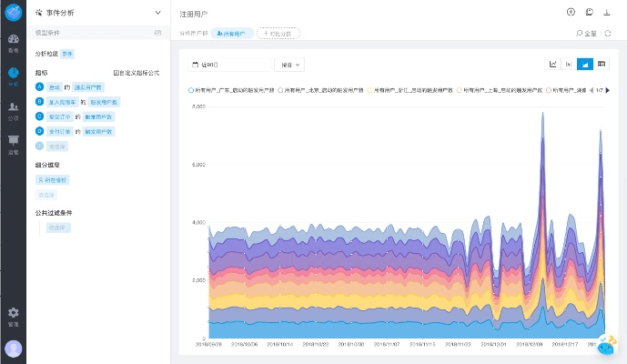
Task: Toggle the 浙江 legend series
Action: (x=410, y=90)
